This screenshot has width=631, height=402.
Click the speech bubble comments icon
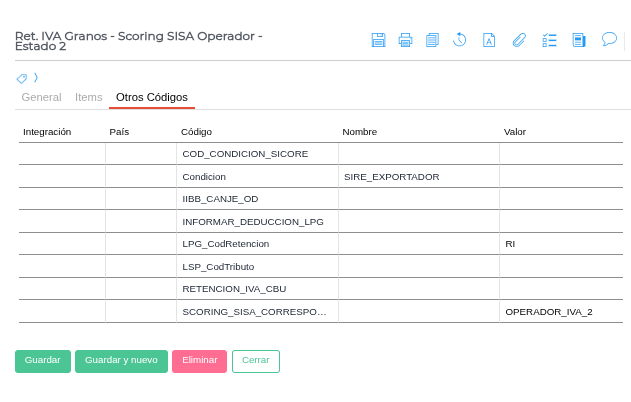[609, 40]
